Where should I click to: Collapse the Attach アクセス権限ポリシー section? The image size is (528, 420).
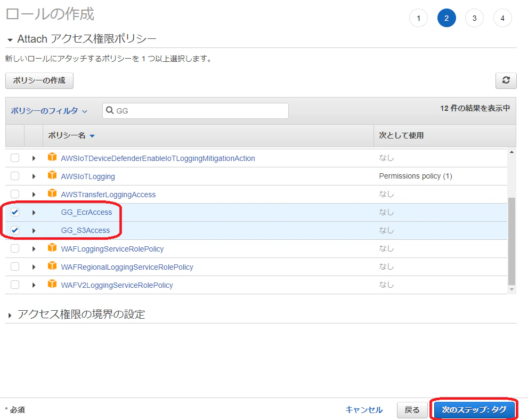(10, 40)
